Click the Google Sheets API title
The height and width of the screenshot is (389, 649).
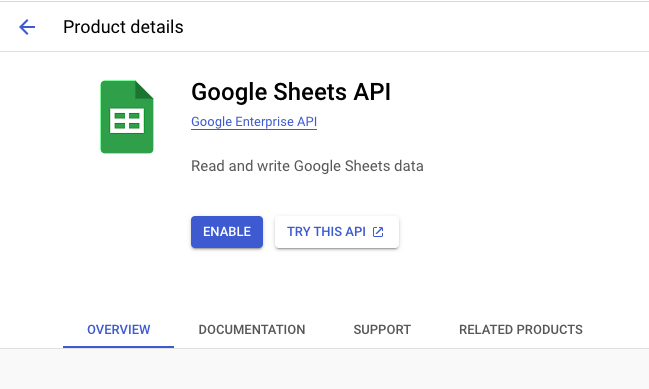tap(291, 92)
